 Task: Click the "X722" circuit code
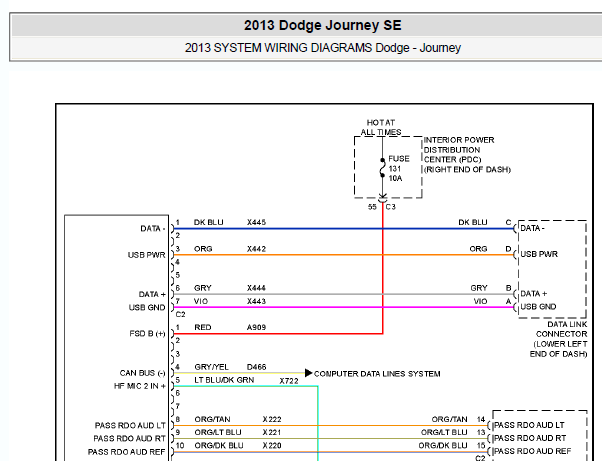coord(289,381)
